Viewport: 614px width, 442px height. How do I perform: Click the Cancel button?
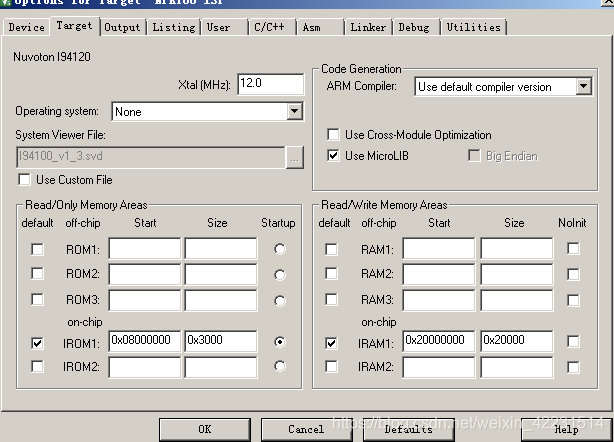point(306,429)
